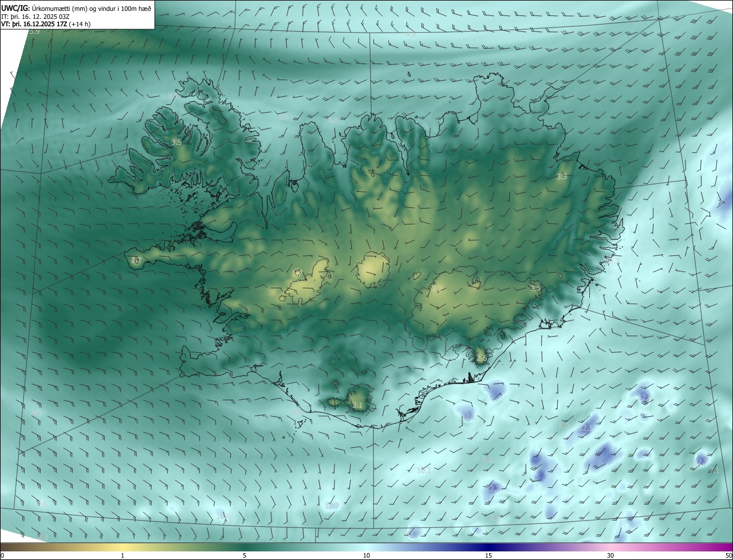Click the '10.3' value off the east coast
Screen dimensions: 733x560
[x=613, y=261]
